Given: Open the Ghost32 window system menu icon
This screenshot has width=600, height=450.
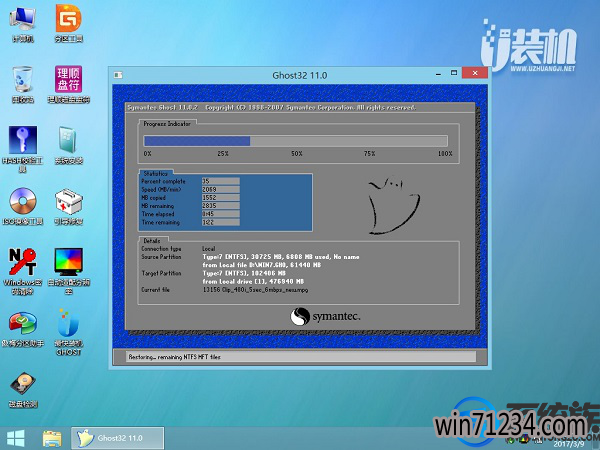Looking at the screenshot, I should point(118,75).
